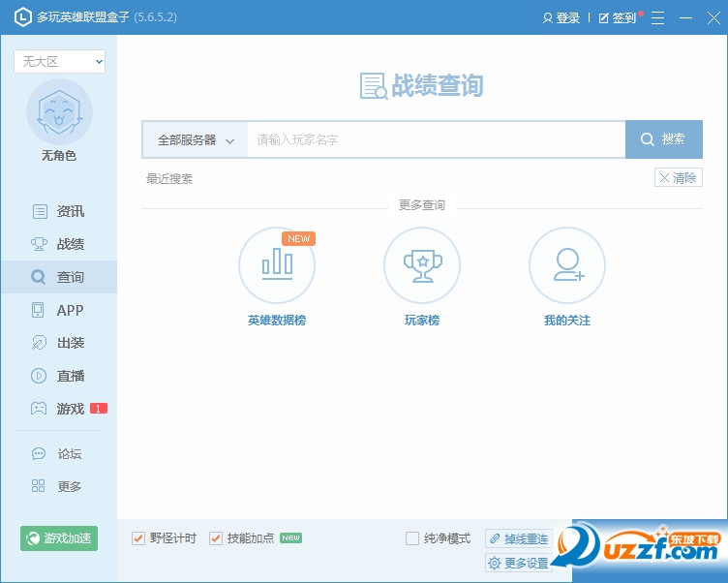
Task: Click the version number (5.6.5.2) text
Action: (156, 17)
